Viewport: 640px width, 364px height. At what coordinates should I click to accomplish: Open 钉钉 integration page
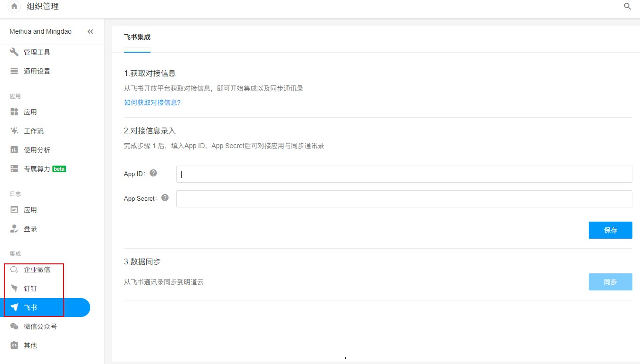[x=30, y=289]
